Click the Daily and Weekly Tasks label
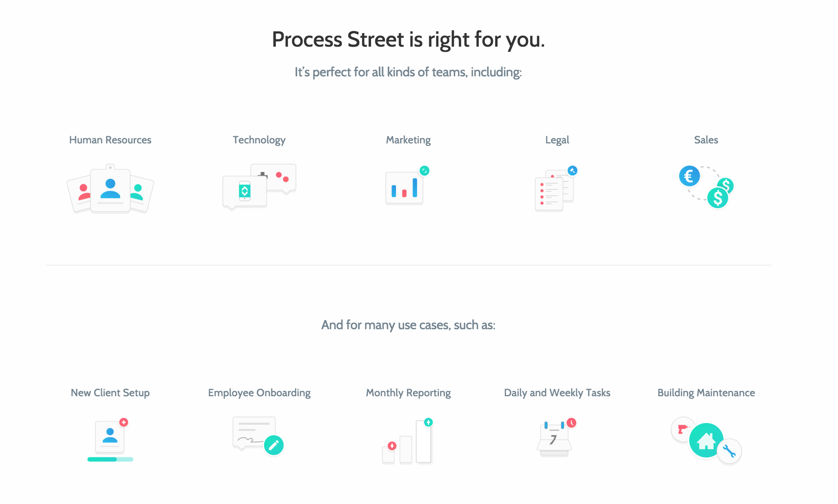The height and width of the screenshot is (504, 838). click(x=557, y=393)
